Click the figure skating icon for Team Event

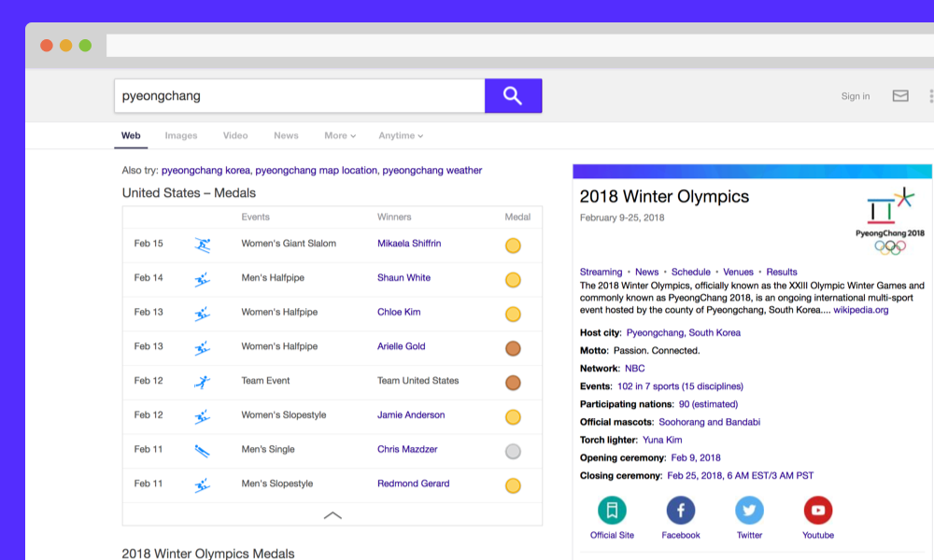click(x=203, y=382)
